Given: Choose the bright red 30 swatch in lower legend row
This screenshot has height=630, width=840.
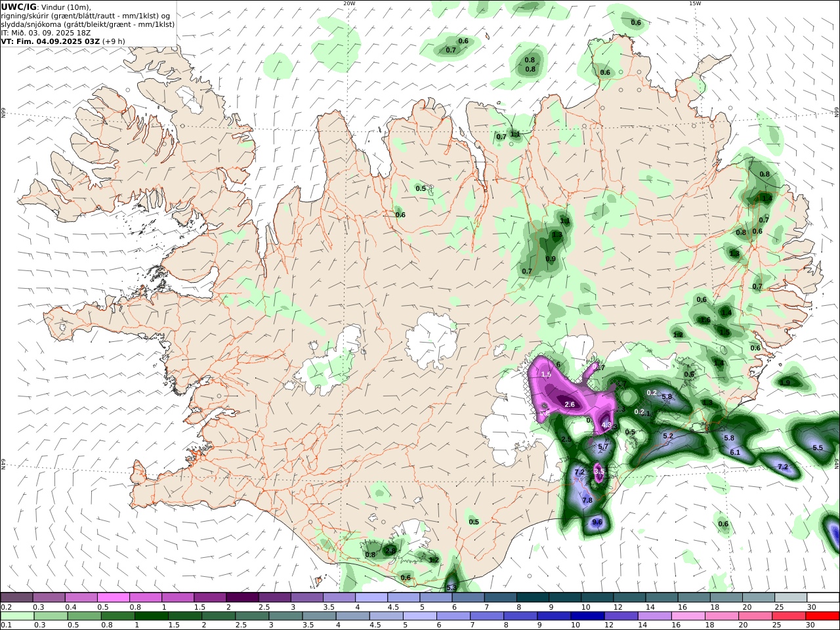Looking at the screenshot, I should pyautogui.click(x=822, y=616).
